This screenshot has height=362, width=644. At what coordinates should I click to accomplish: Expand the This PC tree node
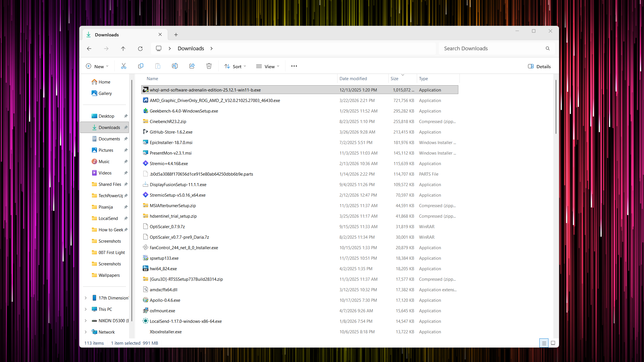[86, 309]
